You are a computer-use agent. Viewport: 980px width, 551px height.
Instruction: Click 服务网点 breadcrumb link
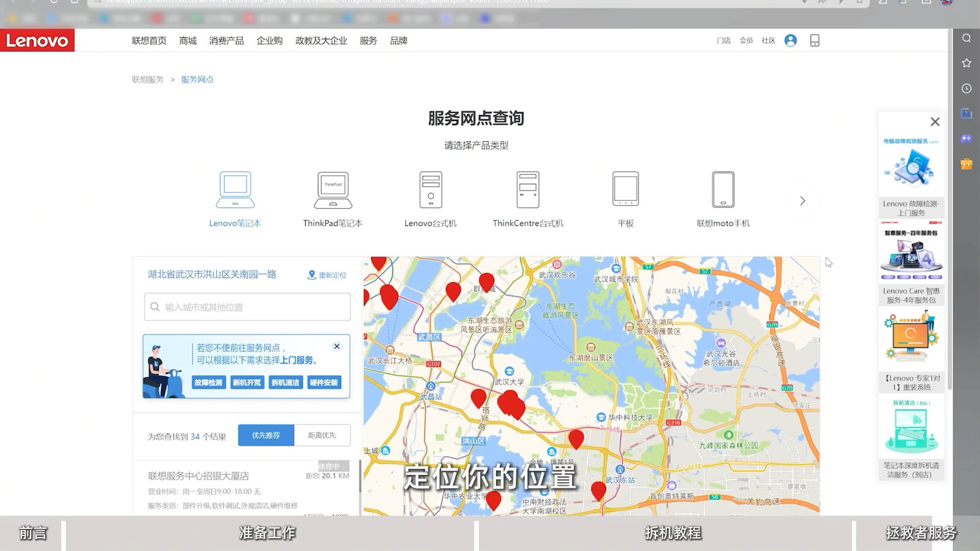tap(197, 80)
